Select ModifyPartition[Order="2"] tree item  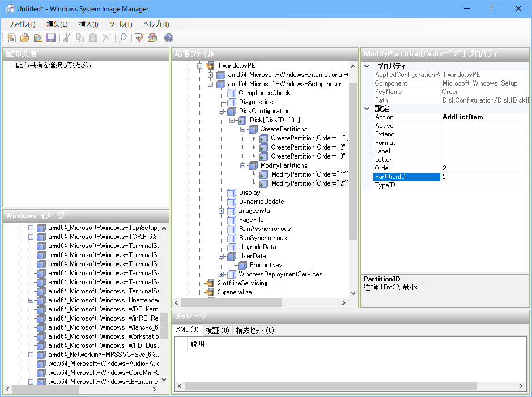(x=310, y=183)
